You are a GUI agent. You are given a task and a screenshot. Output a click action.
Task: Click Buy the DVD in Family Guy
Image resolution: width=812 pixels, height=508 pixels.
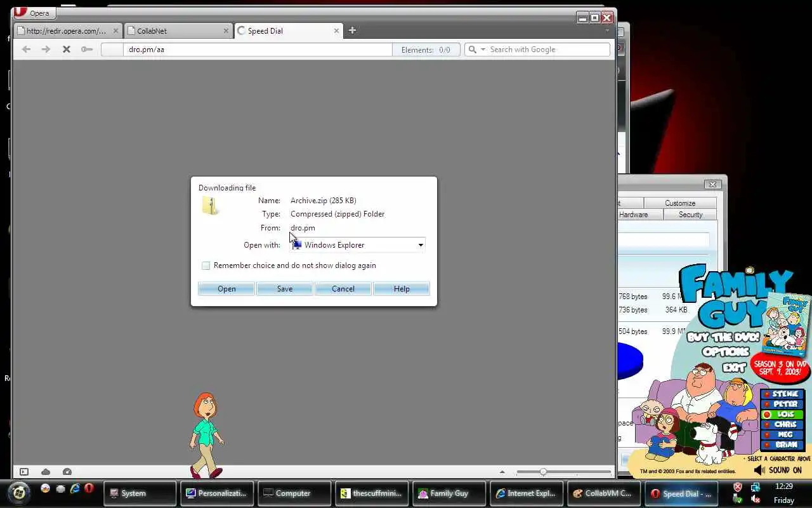click(723, 337)
